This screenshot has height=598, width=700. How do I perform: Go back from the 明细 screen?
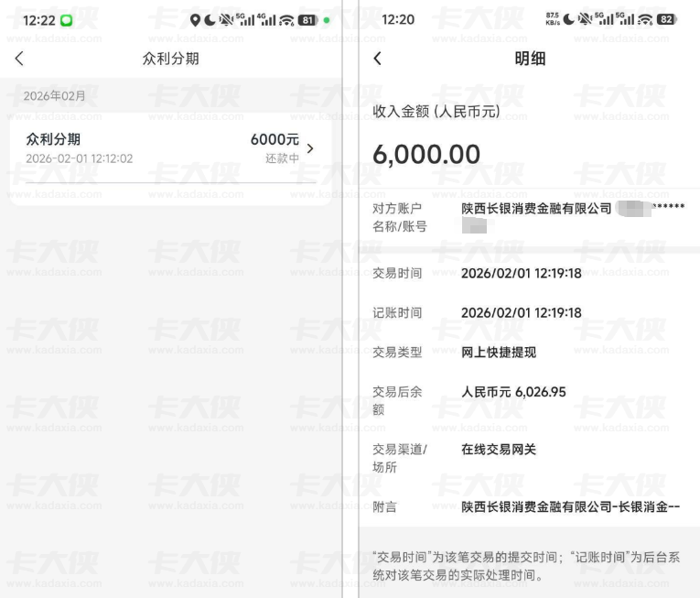(x=378, y=59)
